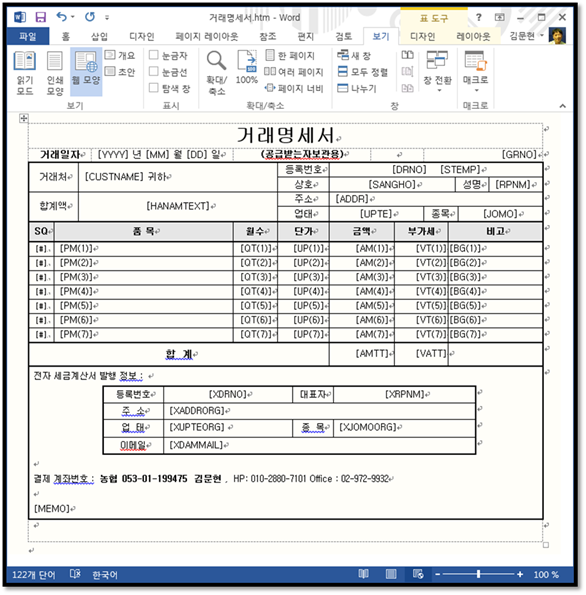This screenshot has width=586, height=595.
Task: Collapse the ribbon with the chevron arrow
Action: coord(562,106)
